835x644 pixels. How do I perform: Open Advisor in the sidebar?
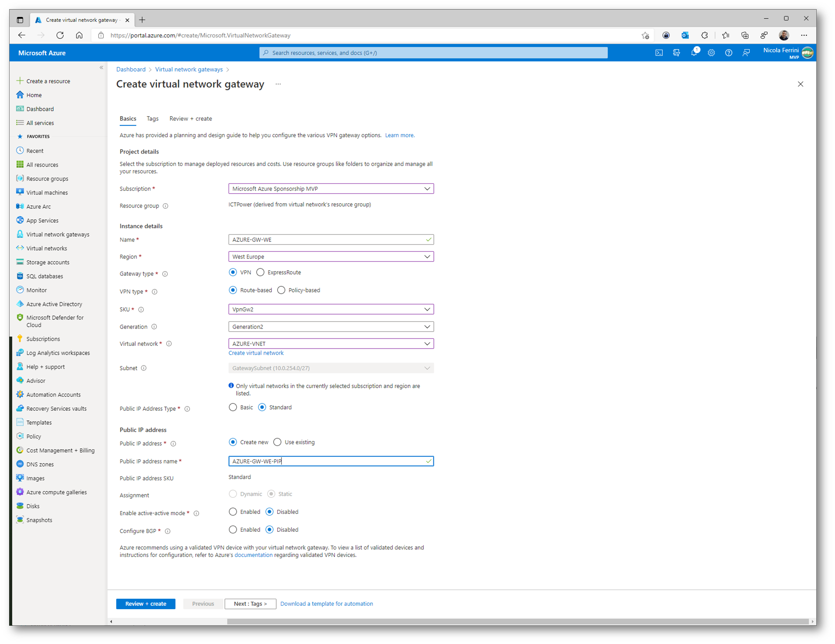[x=36, y=380]
